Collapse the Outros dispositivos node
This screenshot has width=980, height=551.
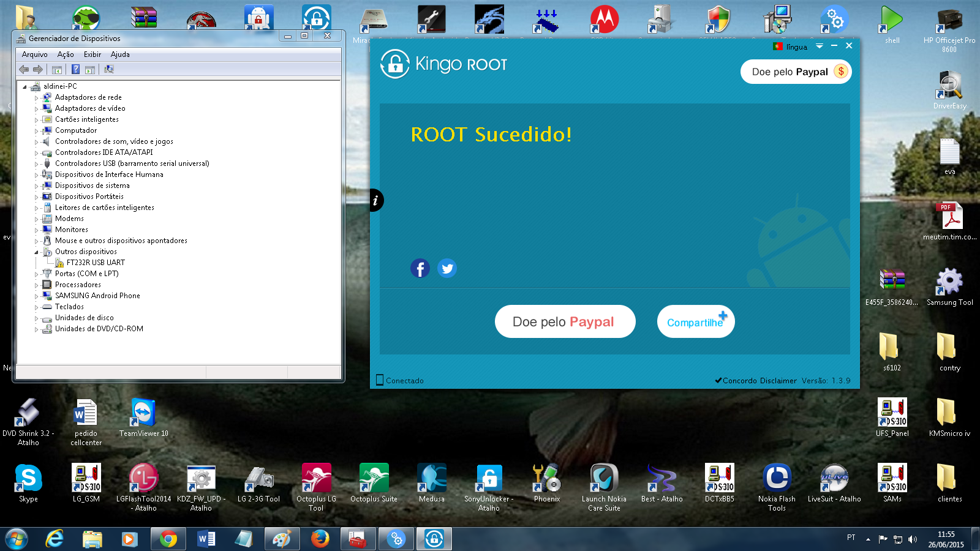36,252
